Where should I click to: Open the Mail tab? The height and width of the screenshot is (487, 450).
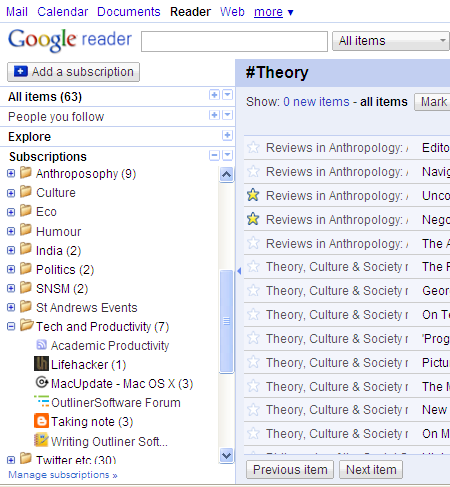(17, 12)
